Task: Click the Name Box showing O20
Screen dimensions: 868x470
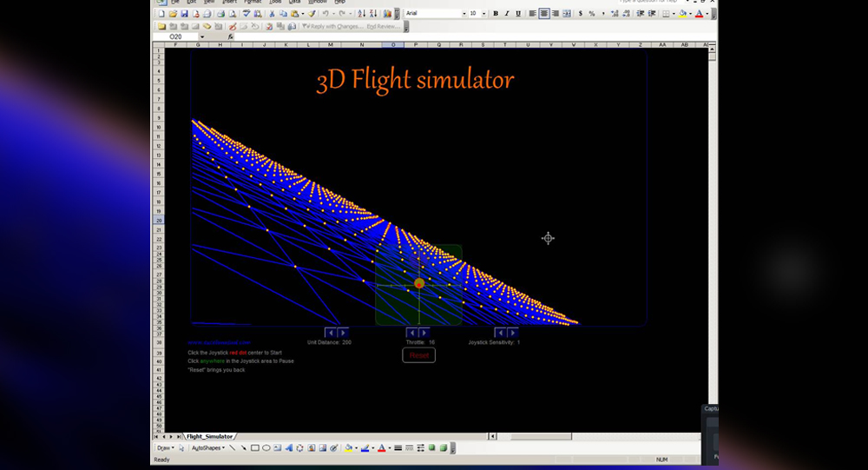Action: 175,36
